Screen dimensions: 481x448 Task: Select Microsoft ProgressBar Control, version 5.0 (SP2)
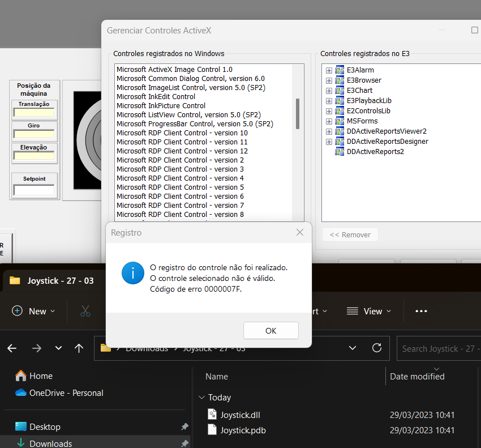pyautogui.click(x=195, y=123)
